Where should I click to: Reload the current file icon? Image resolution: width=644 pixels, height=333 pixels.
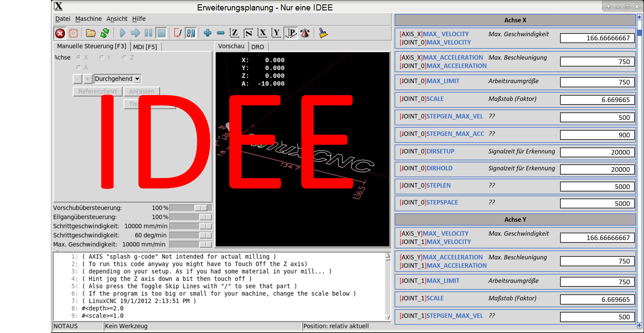[105, 33]
